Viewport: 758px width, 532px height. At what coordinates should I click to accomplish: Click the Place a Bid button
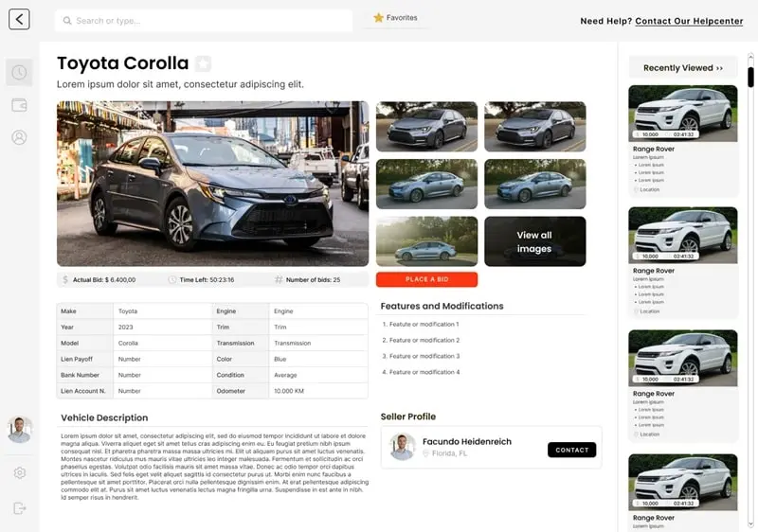[x=427, y=279]
